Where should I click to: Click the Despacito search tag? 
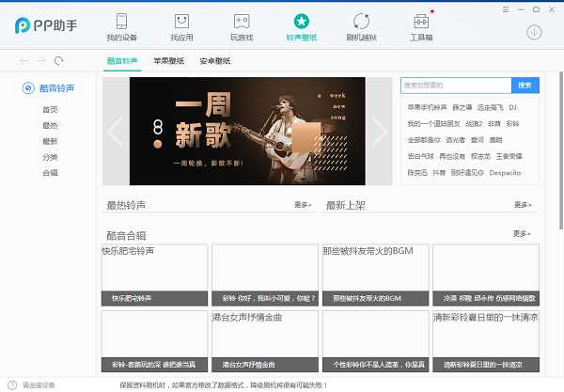pos(505,173)
